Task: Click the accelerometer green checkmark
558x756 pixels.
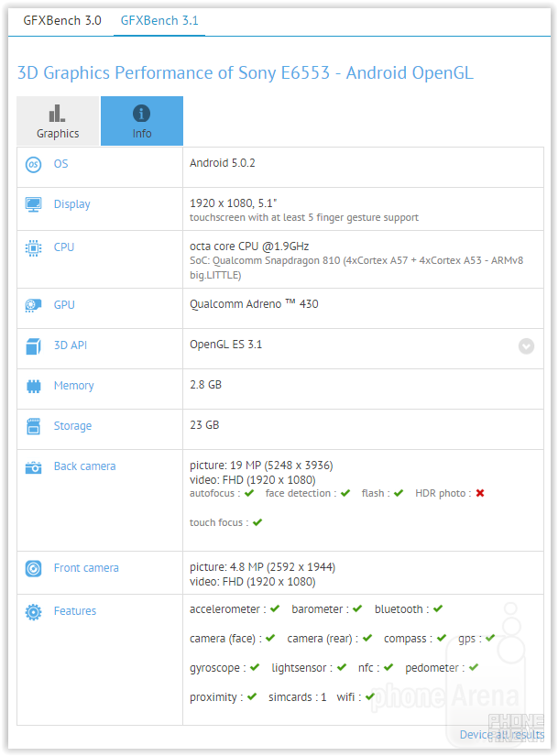Action: (x=275, y=609)
